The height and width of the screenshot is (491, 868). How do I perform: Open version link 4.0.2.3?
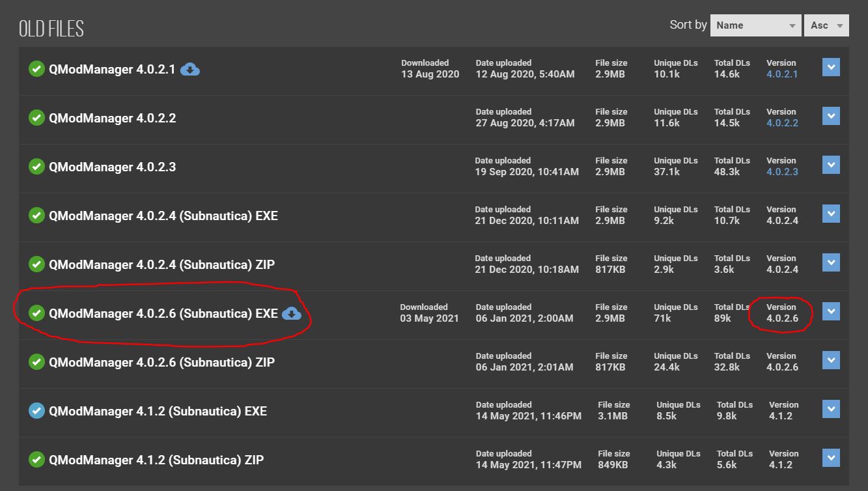782,172
